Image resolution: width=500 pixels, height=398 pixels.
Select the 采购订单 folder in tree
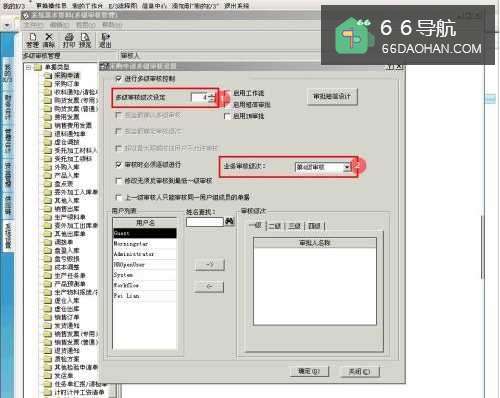(x=67, y=84)
